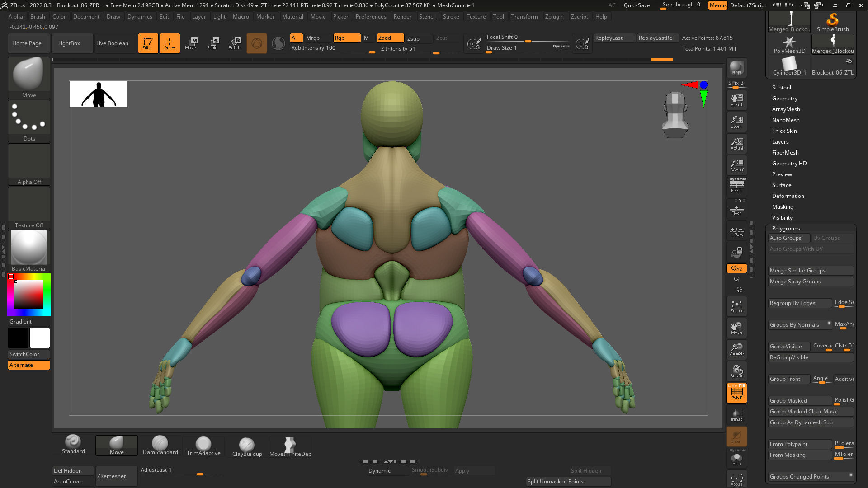This screenshot has height=488, width=868.
Task: Click the ZRemesher button
Action: [x=116, y=476]
